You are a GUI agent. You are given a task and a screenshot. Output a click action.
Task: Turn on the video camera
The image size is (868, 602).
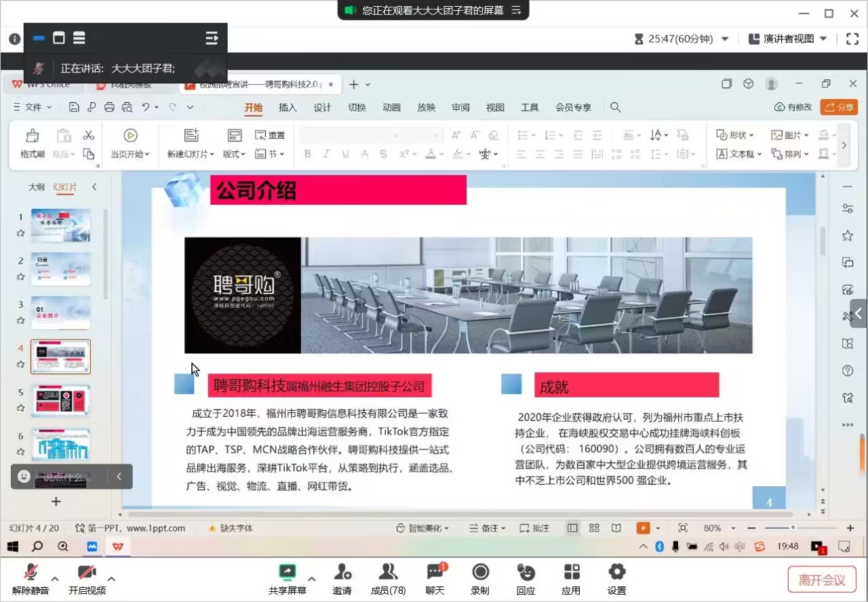pos(87,573)
